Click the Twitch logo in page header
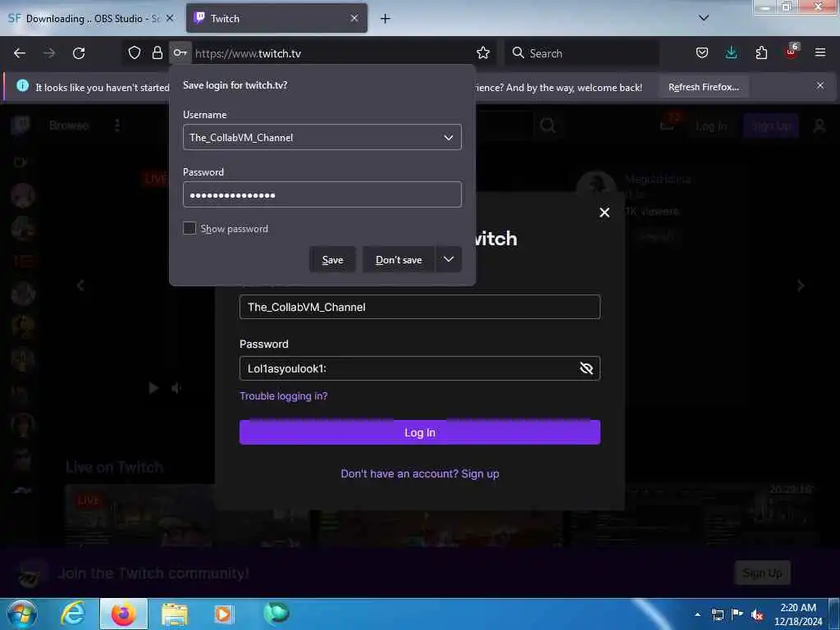 (21, 126)
